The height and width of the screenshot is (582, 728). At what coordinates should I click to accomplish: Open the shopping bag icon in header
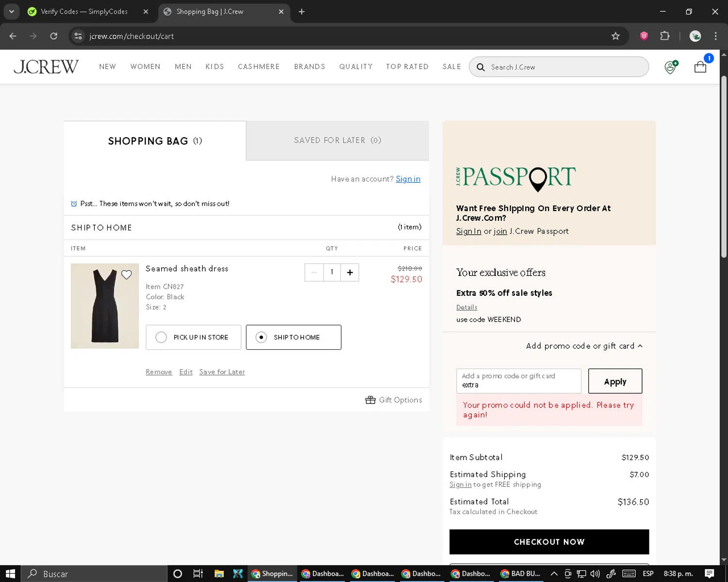point(700,66)
